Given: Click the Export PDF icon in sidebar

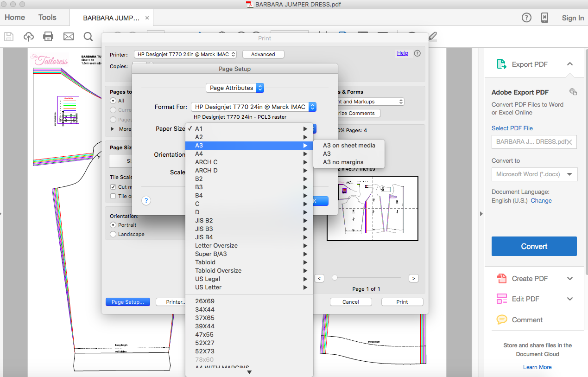Looking at the screenshot, I should (501, 64).
